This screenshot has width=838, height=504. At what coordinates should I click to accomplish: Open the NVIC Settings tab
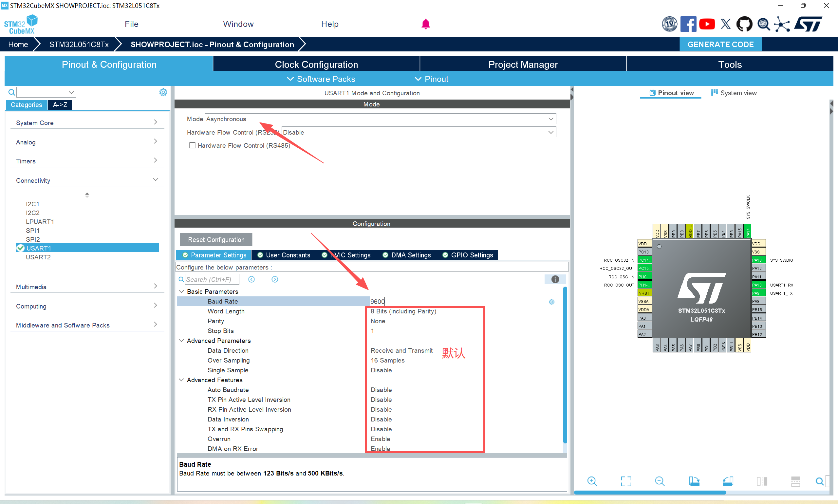point(346,255)
